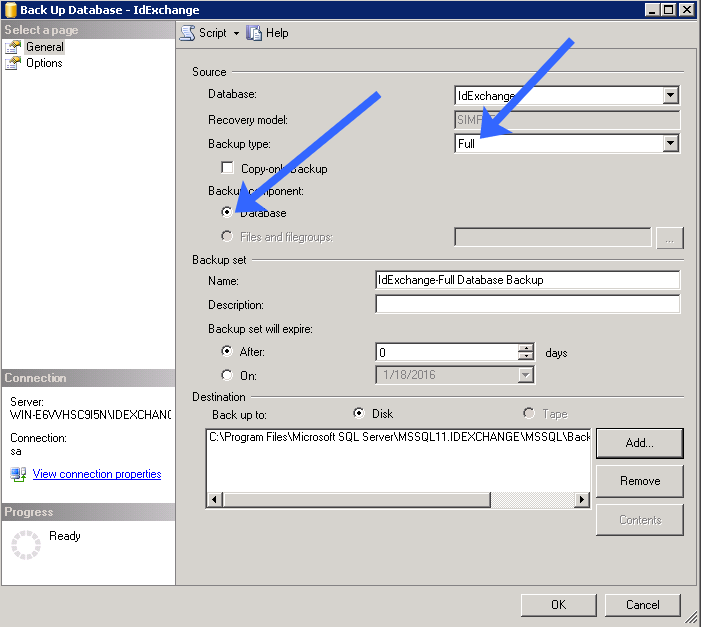
Task: Select the backup destination path entry
Action: pyautogui.click(x=399, y=437)
